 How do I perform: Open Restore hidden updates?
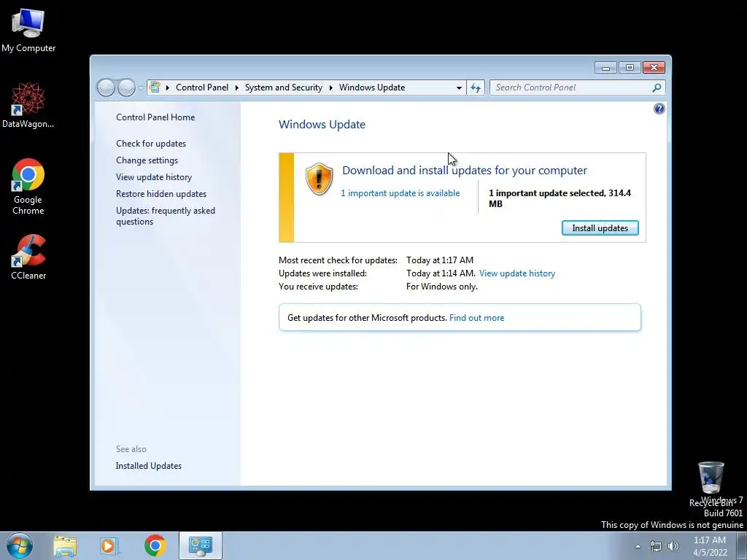[161, 194]
